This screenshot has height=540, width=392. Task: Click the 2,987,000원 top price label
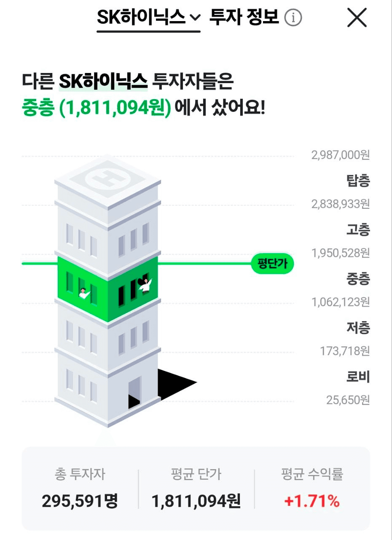(x=341, y=155)
